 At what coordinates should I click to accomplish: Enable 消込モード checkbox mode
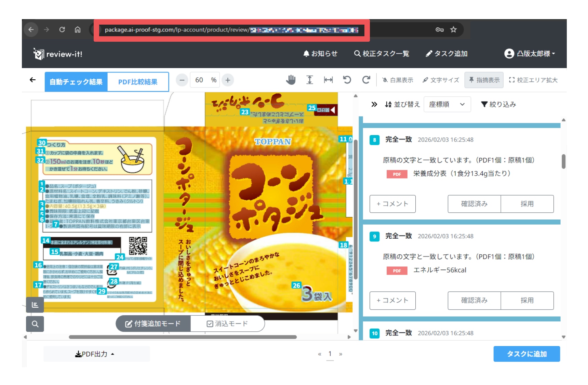[227, 323]
